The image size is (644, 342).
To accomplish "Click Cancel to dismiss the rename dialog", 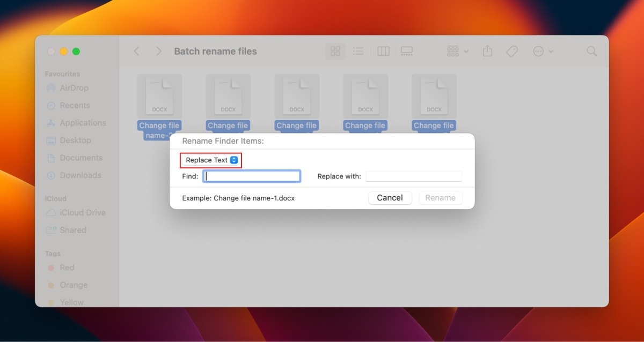I will [x=390, y=198].
